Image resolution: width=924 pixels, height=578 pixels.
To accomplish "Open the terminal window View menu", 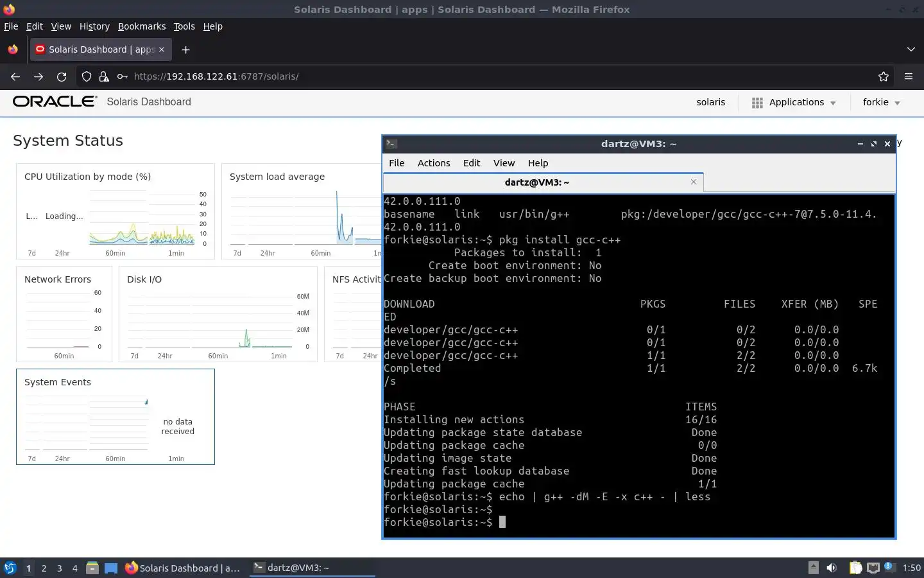I will point(504,163).
